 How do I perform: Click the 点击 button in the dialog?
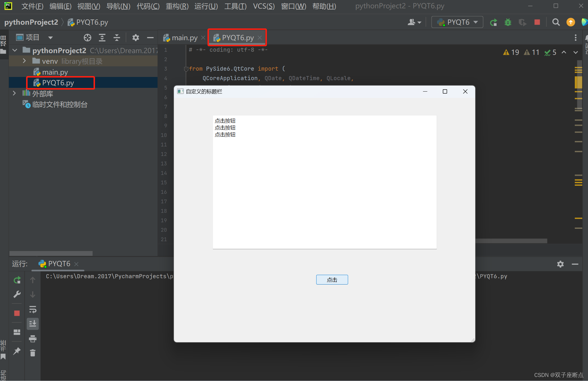click(332, 279)
